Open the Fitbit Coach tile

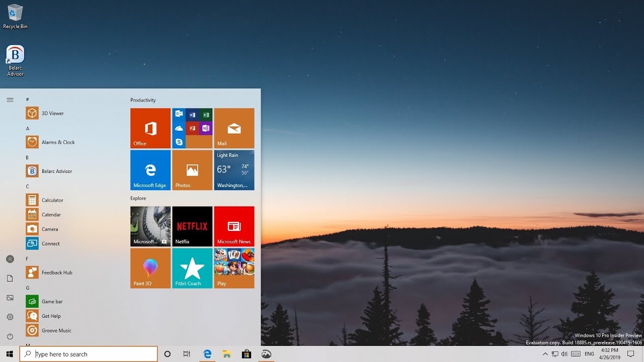coord(192,268)
